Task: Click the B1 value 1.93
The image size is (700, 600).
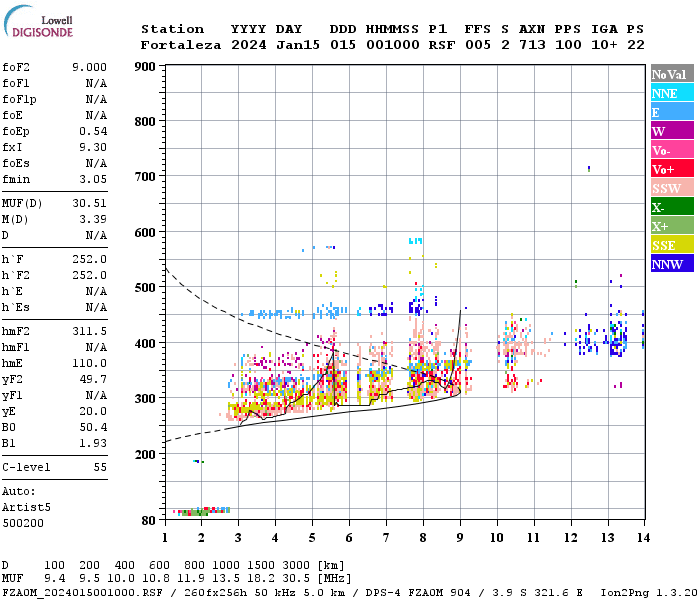Action: tap(93, 443)
